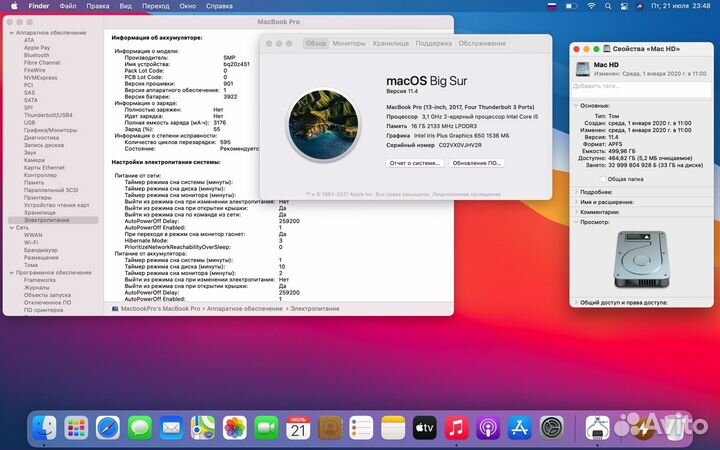Select Thunderbolt/USB4 in the sidebar
This screenshot has height=450, width=720.
[x=48, y=115]
